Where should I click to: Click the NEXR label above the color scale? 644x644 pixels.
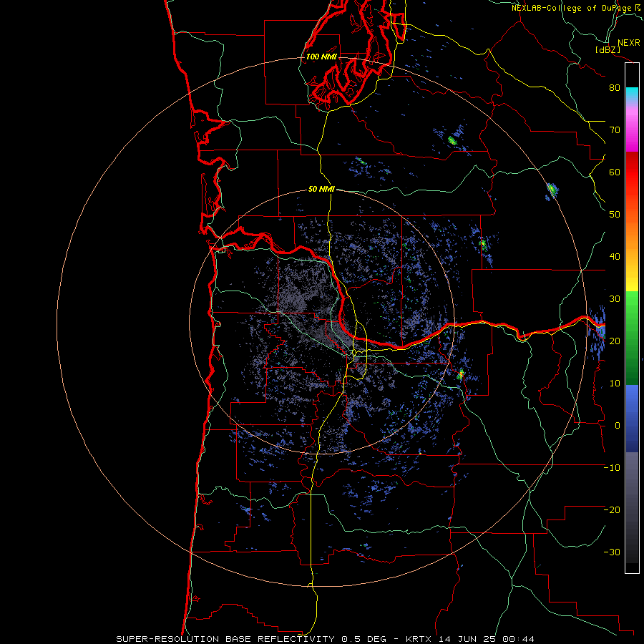pyautogui.click(x=629, y=43)
